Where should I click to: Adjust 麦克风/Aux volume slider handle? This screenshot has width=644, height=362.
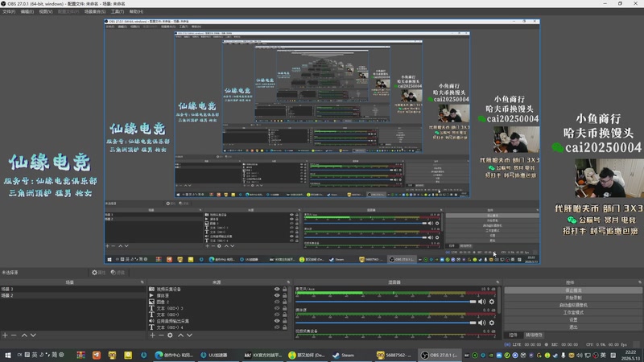click(473, 302)
